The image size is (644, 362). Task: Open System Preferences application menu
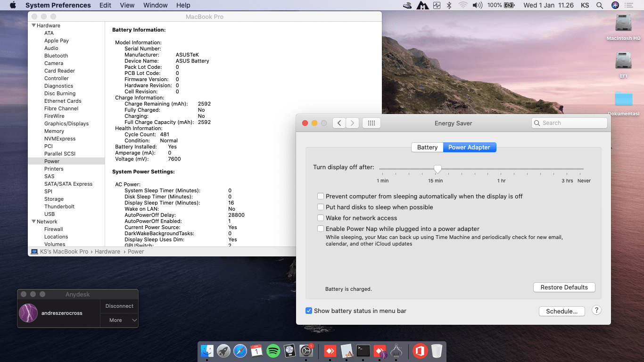(x=58, y=5)
